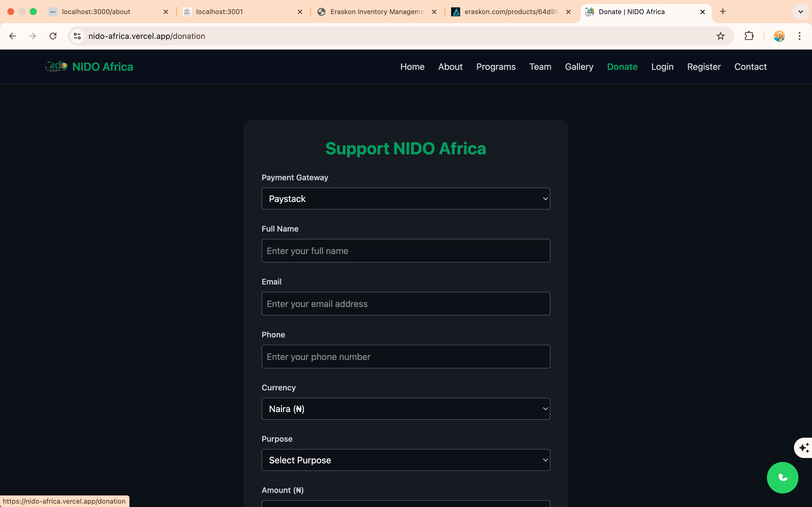Click the green phone call floating button
Screen dimensions: 812x507
point(782,477)
